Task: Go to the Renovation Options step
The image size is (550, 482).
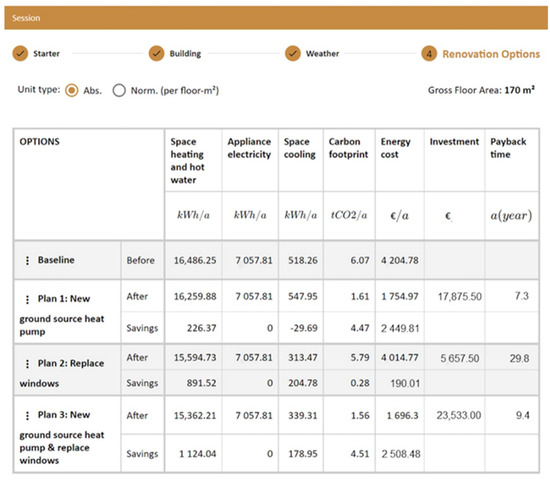Action: [x=491, y=54]
